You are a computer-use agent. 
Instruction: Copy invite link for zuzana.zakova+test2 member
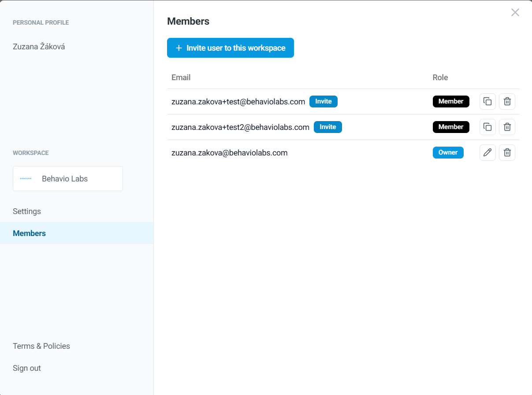pos(487,127)
